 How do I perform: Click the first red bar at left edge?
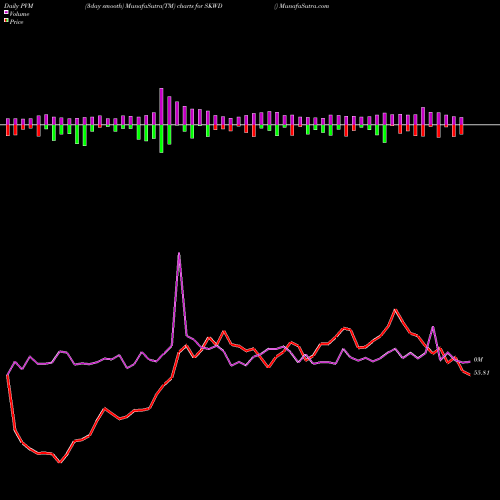coord(8,130)
